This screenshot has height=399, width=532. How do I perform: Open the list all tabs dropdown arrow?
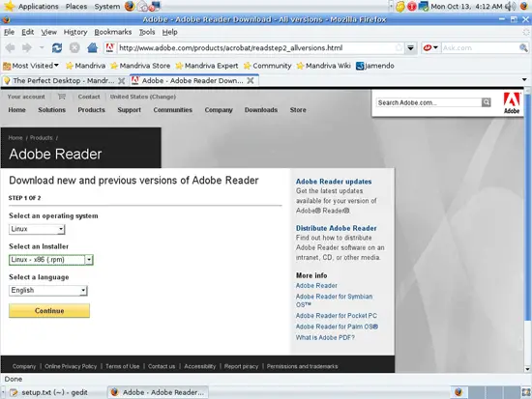[x=524, y=80]
